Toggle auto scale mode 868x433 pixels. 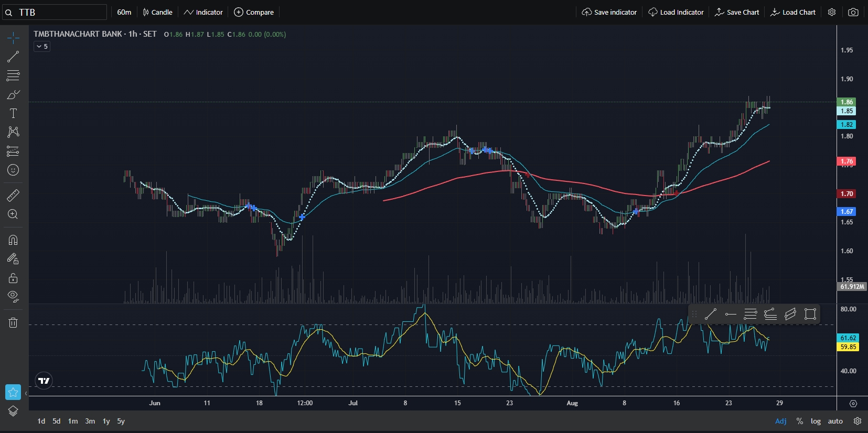click(835, 421)
